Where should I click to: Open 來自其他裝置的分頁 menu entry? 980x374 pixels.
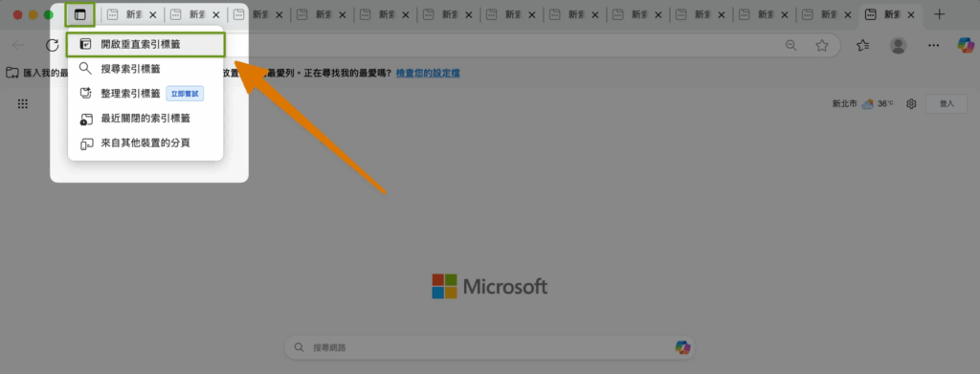coord(145,143)
